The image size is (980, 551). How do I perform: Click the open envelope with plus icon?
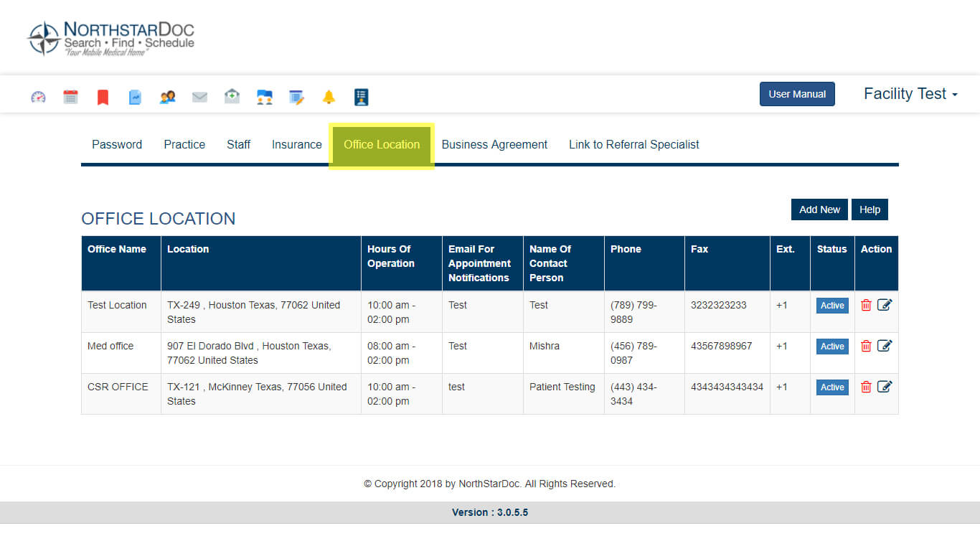(232, 96)
